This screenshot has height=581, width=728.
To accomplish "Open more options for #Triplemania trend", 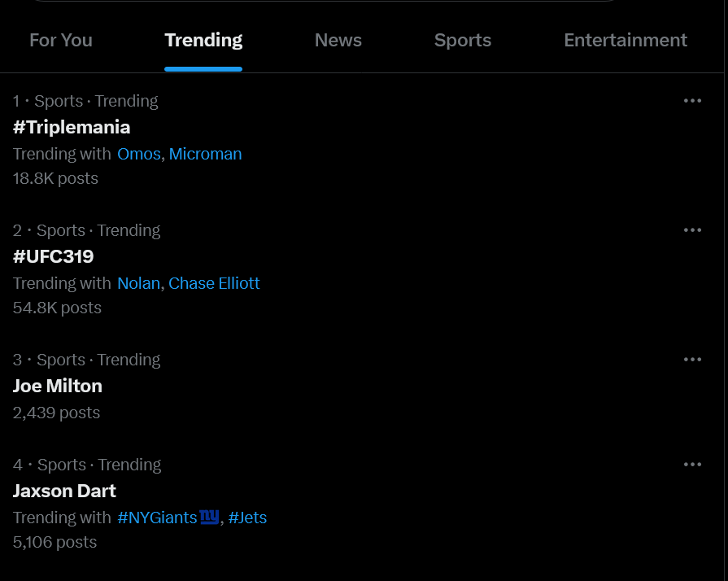I will click(692, 101).
